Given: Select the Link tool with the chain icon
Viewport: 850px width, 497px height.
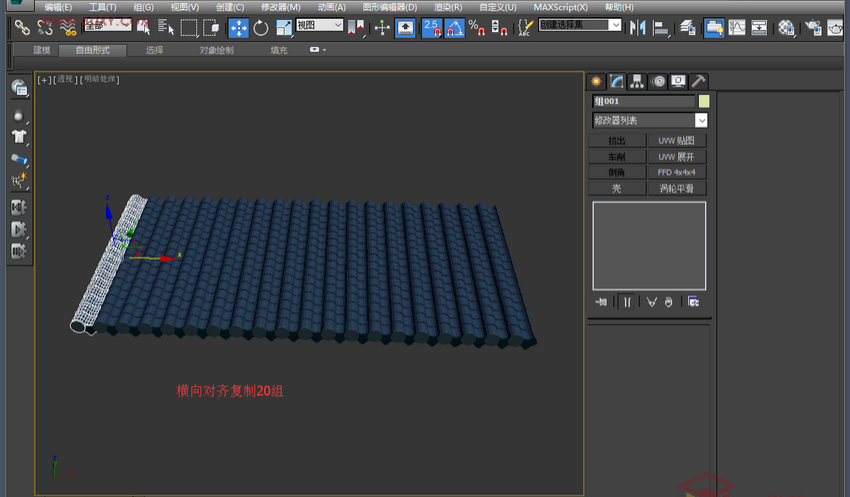Looking at the screenshot, I should coord(22,27).
